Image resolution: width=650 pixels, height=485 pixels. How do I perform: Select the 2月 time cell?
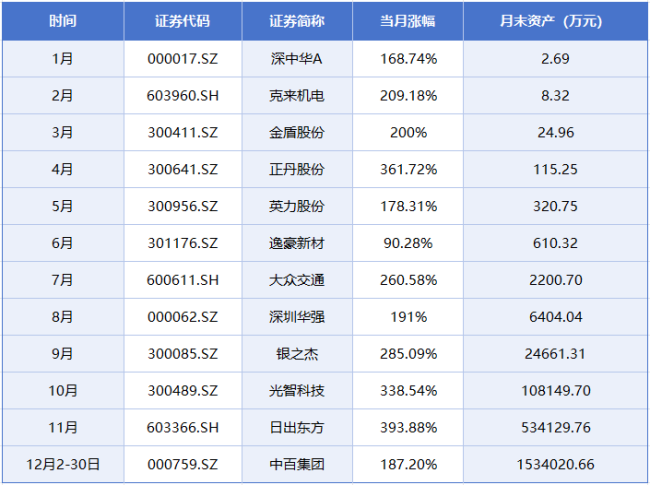63,96
